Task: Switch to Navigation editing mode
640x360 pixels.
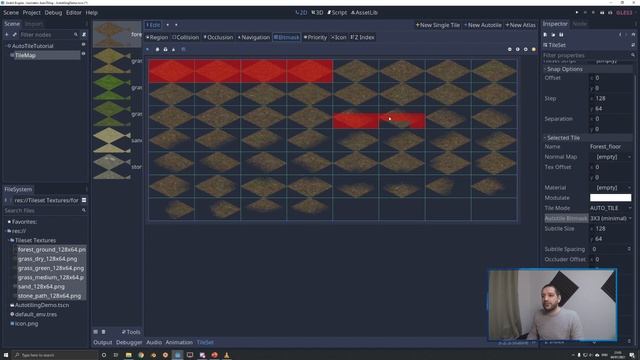Action: 253,37
